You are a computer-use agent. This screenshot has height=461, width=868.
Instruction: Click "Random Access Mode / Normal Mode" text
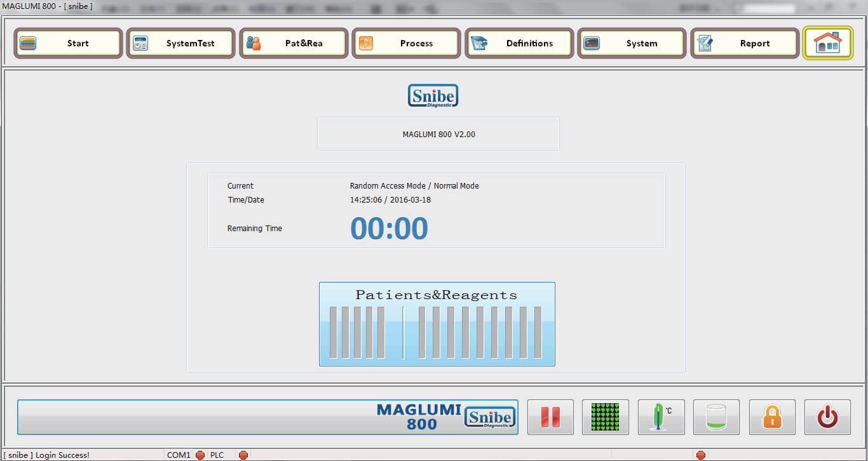click(414, 186)
